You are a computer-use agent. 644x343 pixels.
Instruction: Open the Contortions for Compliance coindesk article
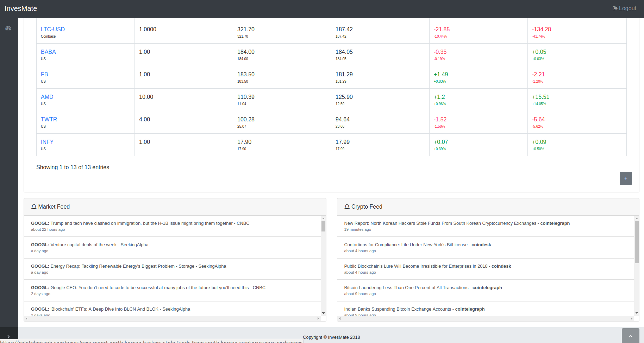pos(418,245)
